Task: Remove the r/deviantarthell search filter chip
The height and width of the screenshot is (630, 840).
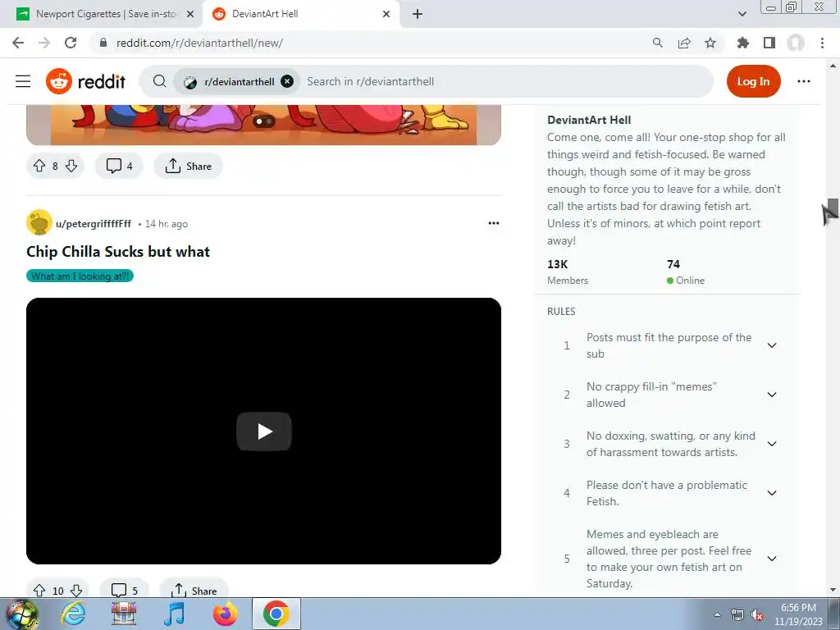Action: pos(287,81)
